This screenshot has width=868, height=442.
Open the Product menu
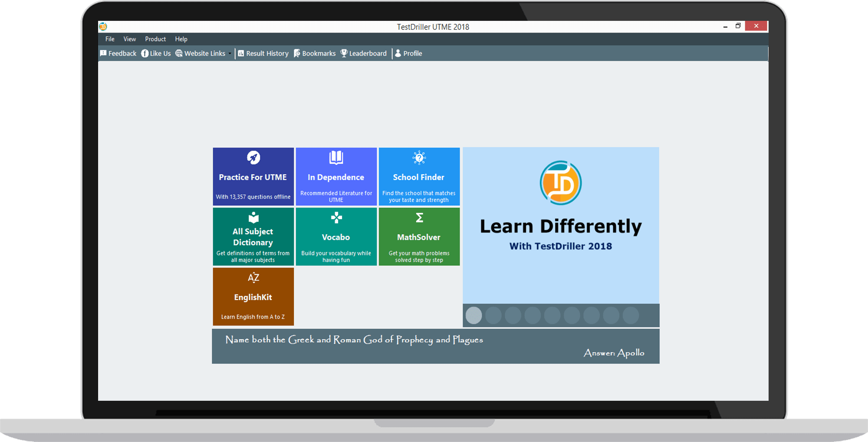click(x=155, y=39)
